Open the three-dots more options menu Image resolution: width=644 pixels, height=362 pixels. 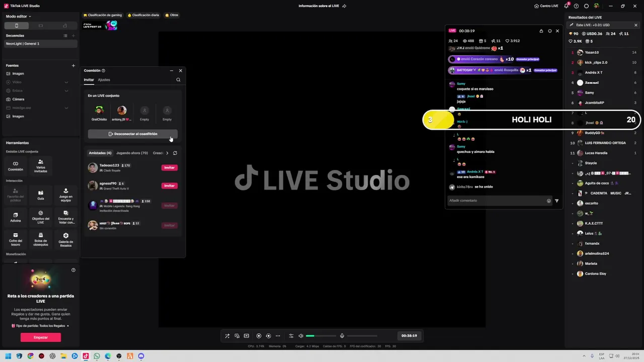278,336
